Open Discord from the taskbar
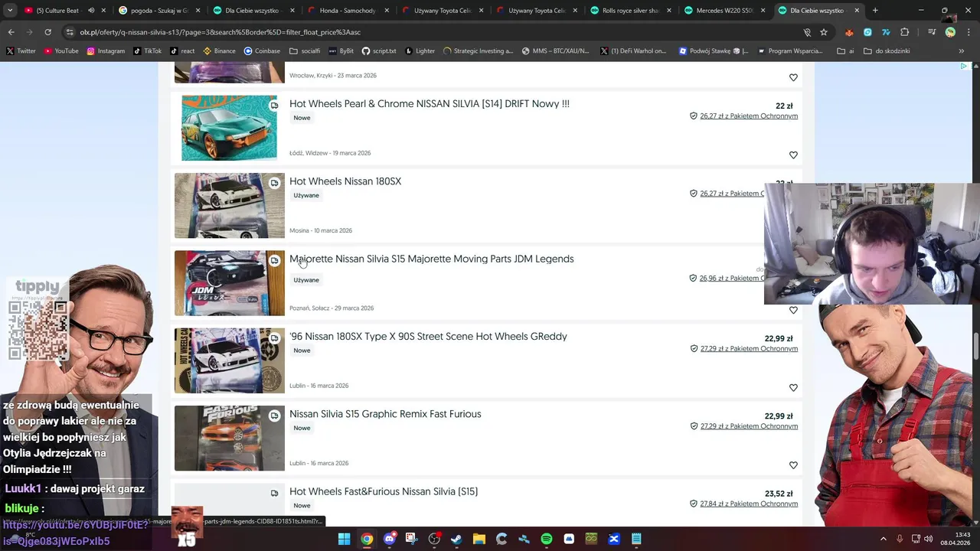The width and height of the screenshot is (980, 551). 389,539
